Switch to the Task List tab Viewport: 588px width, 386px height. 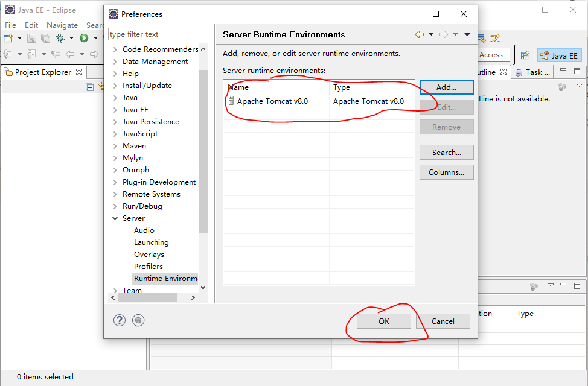pos(533,72)
